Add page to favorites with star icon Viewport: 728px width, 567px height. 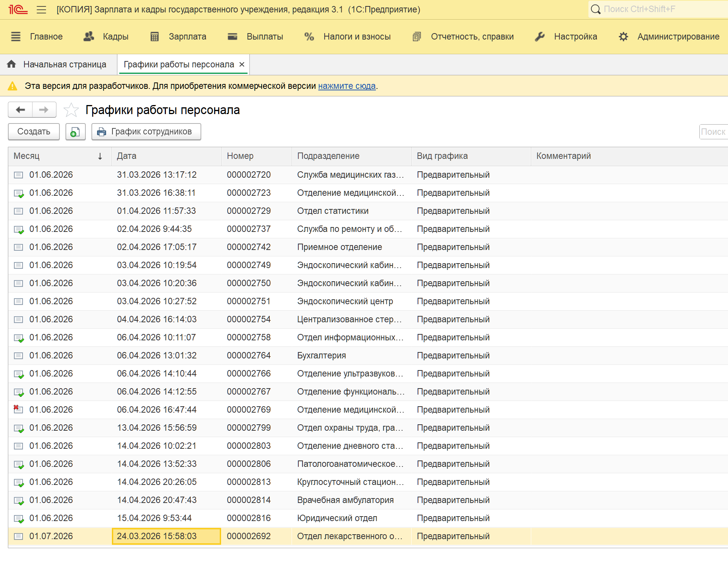pyautogui.click(x=71, y=110)
